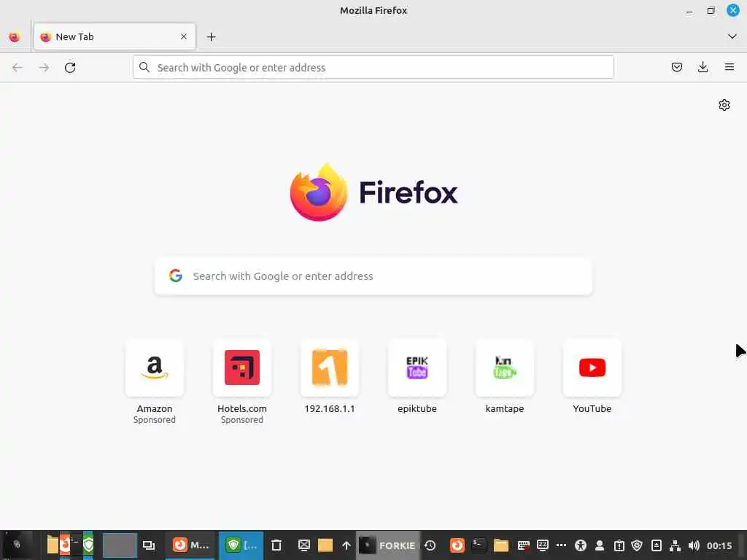Launch the terminal from taskbar

[x=479, y=545]
